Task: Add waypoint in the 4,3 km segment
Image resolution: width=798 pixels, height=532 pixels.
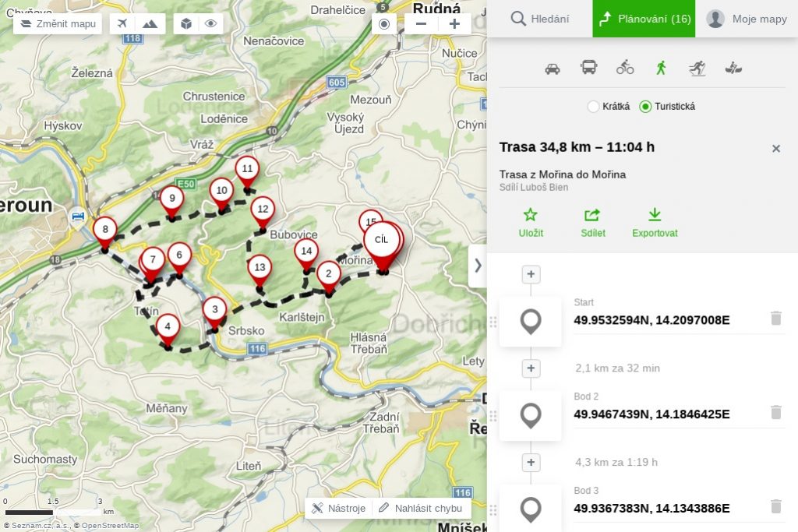Action: click(x=531, y=463)
